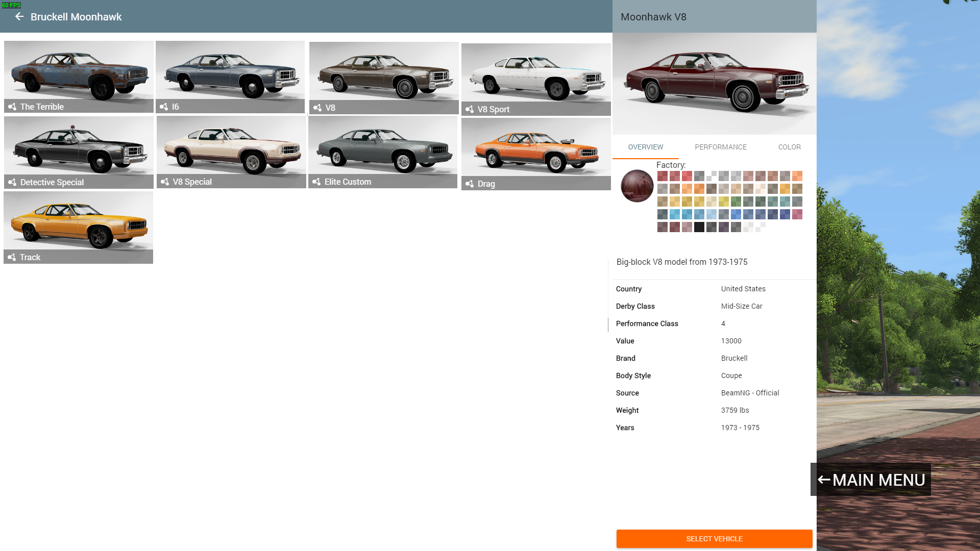
Task: Select the white V8 Sport thumbnail
Action: click(x=536, y=79)
